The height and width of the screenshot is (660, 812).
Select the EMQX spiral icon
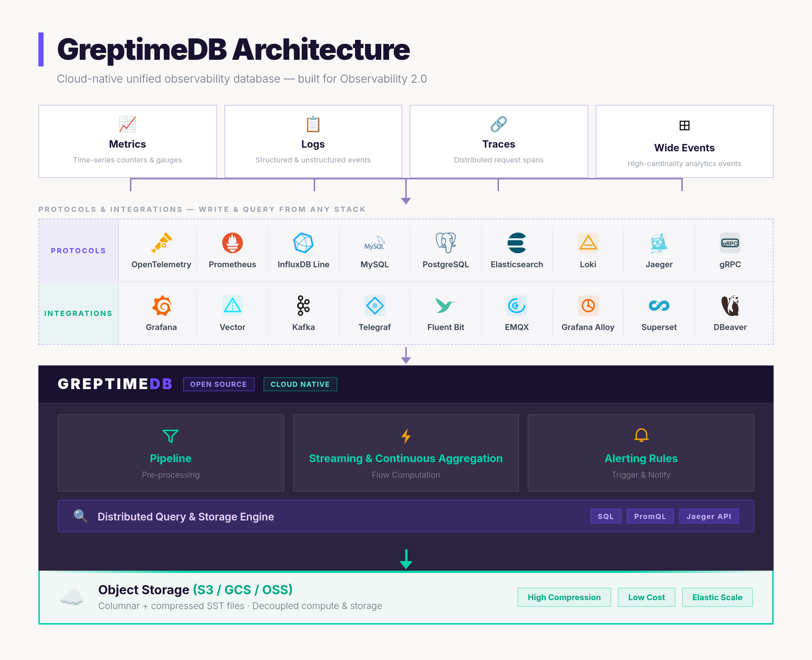coord(517,305)
